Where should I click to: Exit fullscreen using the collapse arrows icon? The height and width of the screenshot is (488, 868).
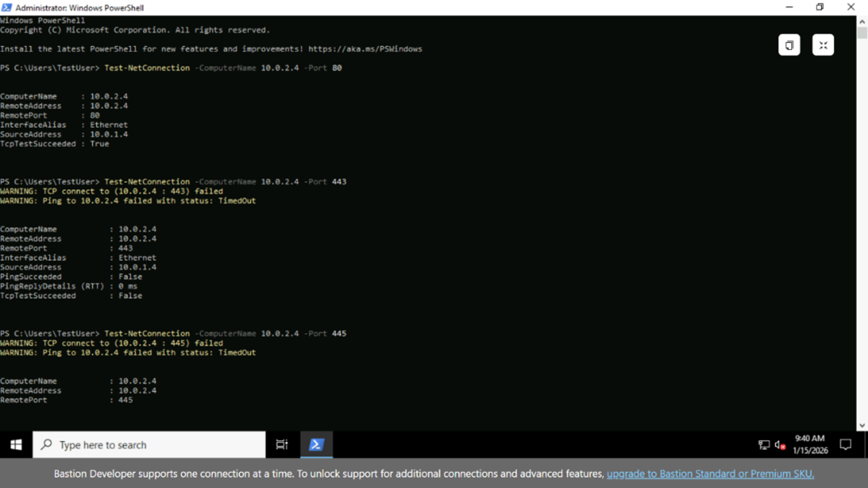(823, 45)
